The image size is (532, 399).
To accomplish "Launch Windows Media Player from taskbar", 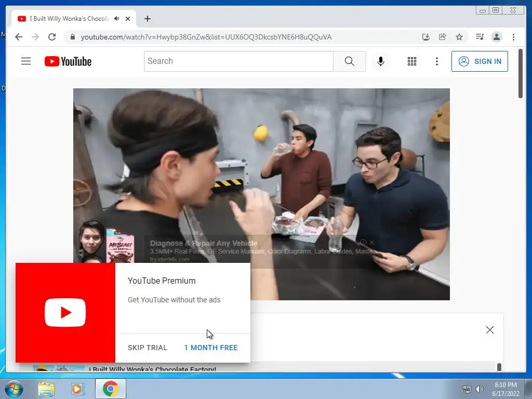I will click(77, 389).
